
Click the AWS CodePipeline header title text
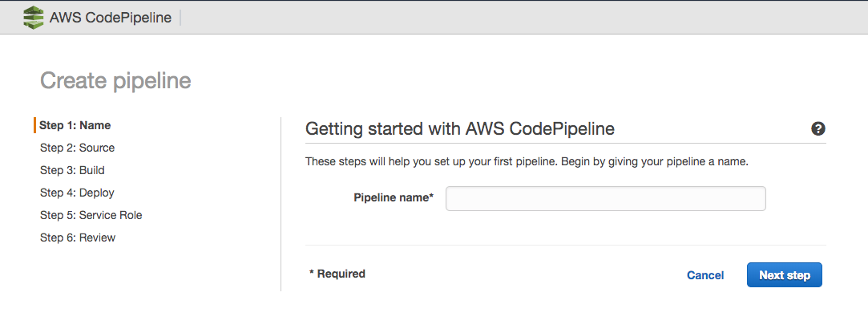110,18
